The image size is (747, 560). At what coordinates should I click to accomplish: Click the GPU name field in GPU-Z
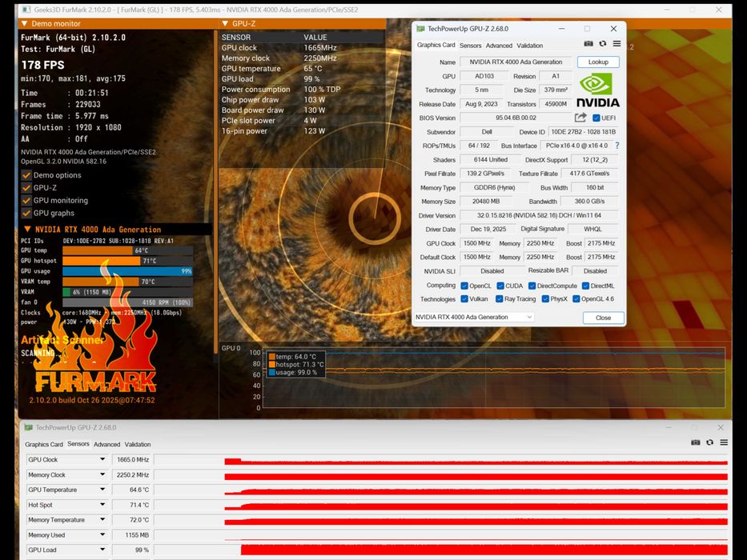pyautogui.click(x=516, y=62)
